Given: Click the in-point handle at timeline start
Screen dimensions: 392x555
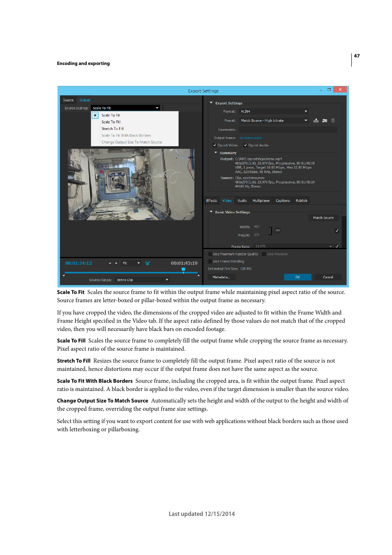Looking at the screenshot, I should 63,275.
